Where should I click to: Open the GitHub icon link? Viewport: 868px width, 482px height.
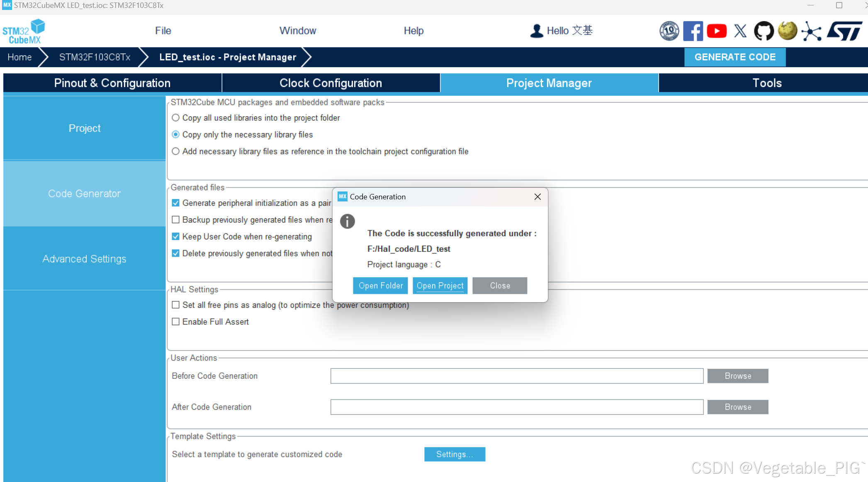763,31
